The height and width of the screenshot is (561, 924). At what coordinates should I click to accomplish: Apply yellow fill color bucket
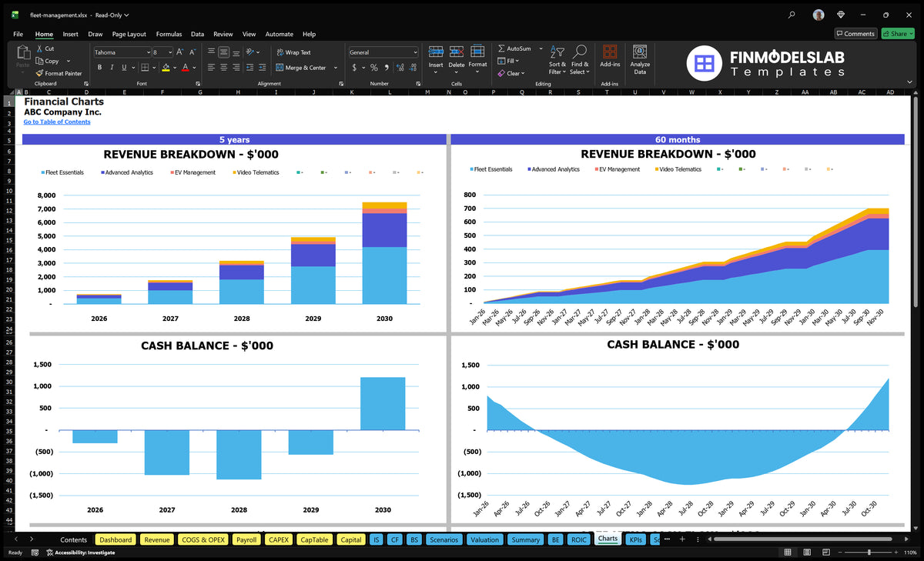pyautogui.click(x=166, y=68)
